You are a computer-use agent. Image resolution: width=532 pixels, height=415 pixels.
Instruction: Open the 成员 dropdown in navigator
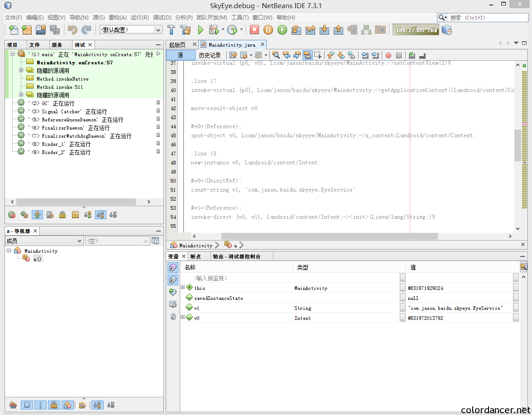click(x=44, y=241)
